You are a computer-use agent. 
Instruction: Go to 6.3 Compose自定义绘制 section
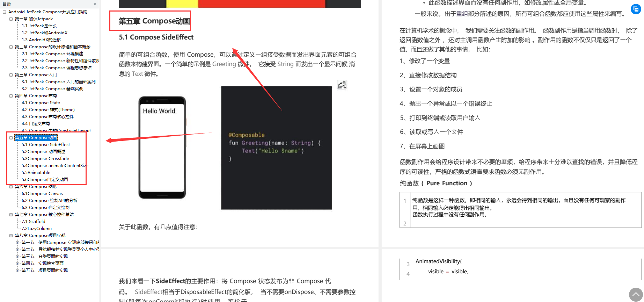45,208
